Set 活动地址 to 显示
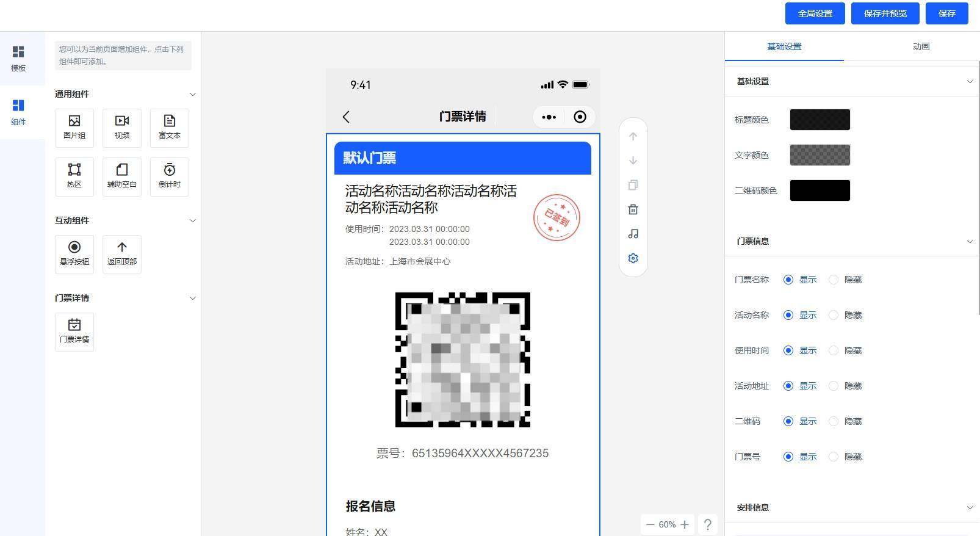Screen dimensions: 980x536 [x=800, y=386]
